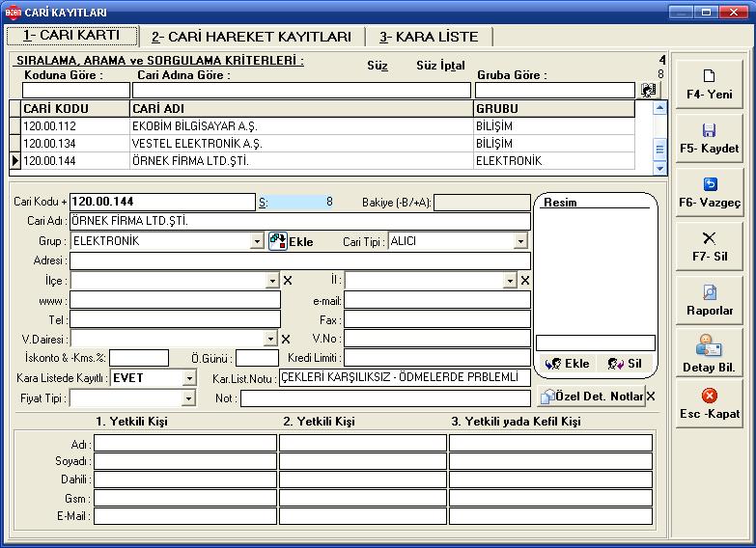Focus the Gruba Göre search field

pos(555,90)
